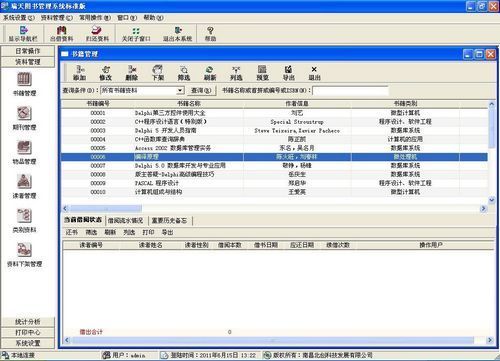Click the 刷新 (refresh) green icon

(210, 70)
